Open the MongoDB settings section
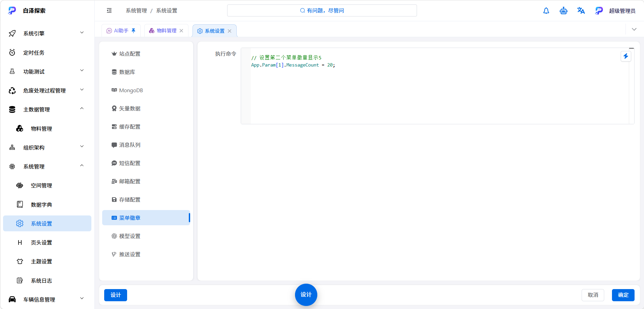The height and width of the screenshot is (309, 644). (x=146, y=90)
